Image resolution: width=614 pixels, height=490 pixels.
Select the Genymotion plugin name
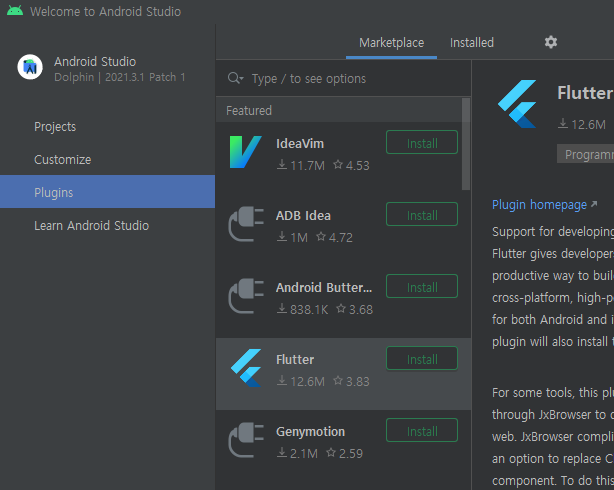pos(311,432)
